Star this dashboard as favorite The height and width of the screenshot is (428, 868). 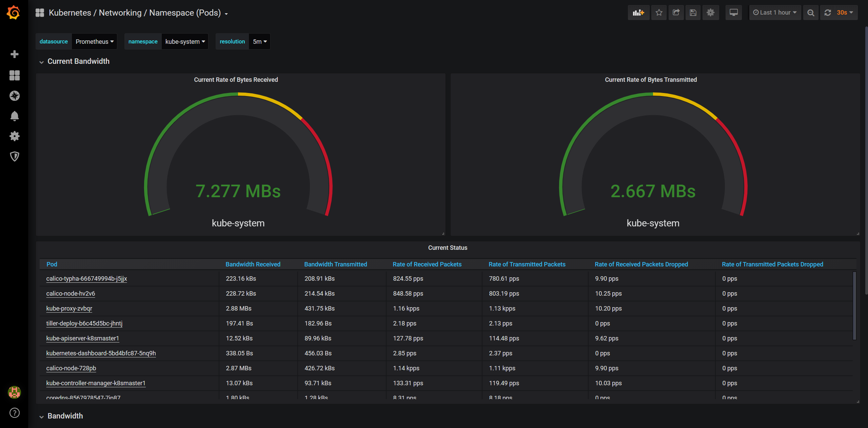coord(659,13)
